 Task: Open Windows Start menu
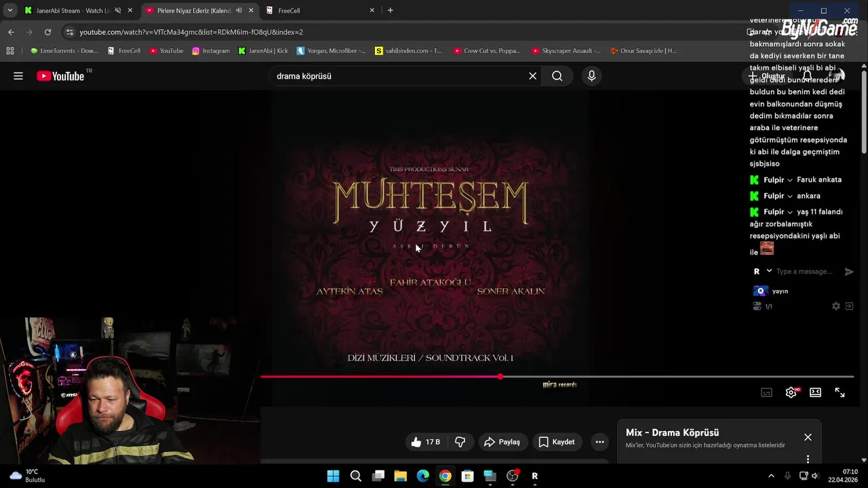(333, 476)
